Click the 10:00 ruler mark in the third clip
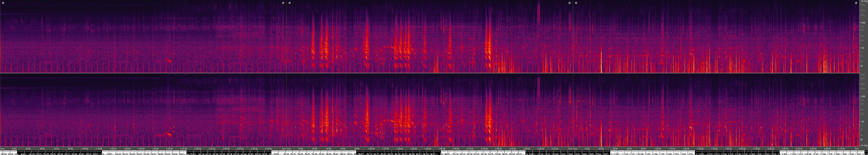 pos(587,149)
